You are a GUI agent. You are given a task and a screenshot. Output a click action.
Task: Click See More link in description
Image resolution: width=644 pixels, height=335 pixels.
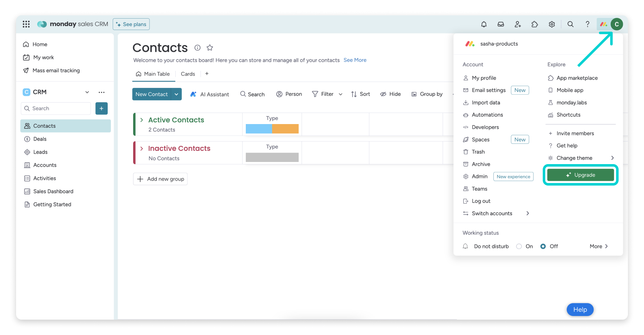(x=355, y=60)
